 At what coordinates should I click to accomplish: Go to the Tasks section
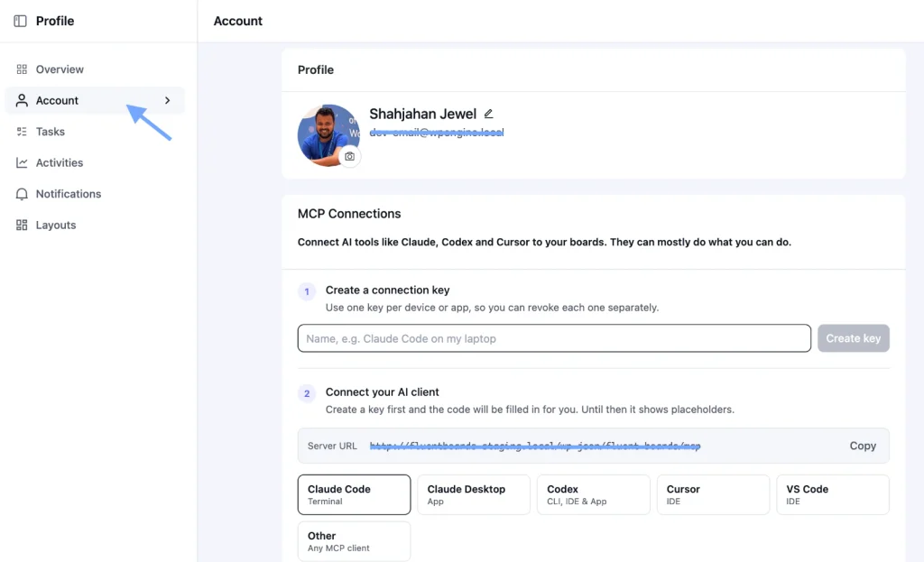95,132
